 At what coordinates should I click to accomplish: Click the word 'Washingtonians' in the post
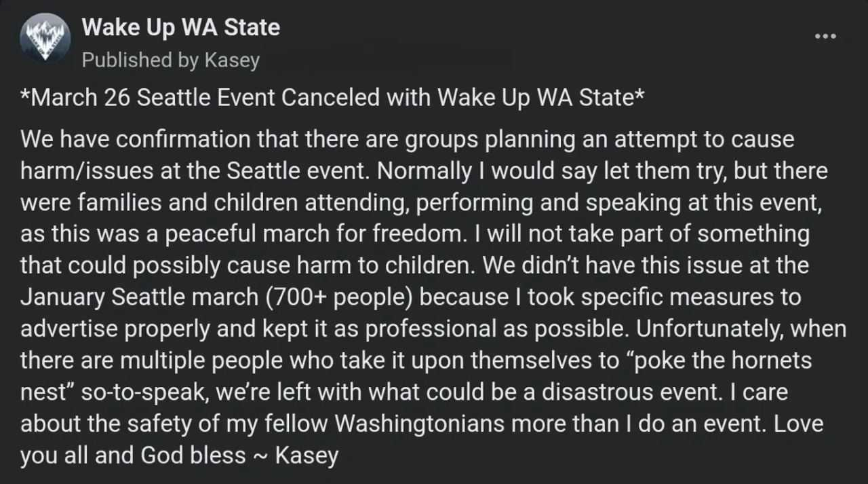(x=420, y=424)
